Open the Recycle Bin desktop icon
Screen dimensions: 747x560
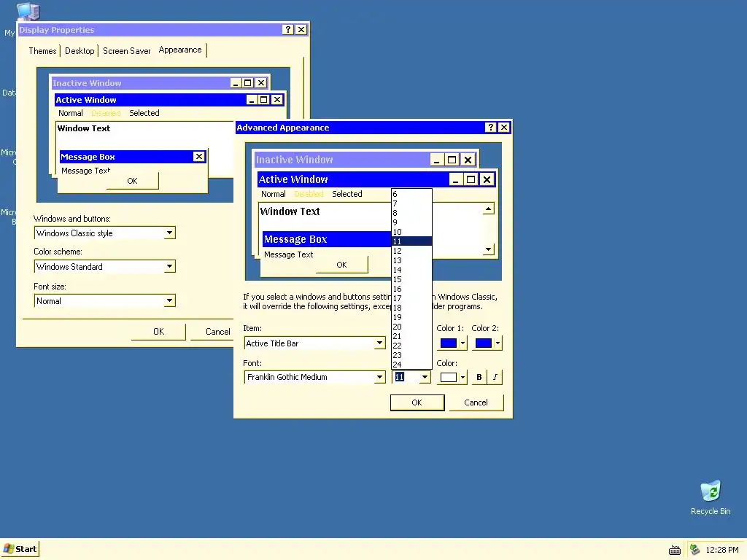(x=711, y=498)
